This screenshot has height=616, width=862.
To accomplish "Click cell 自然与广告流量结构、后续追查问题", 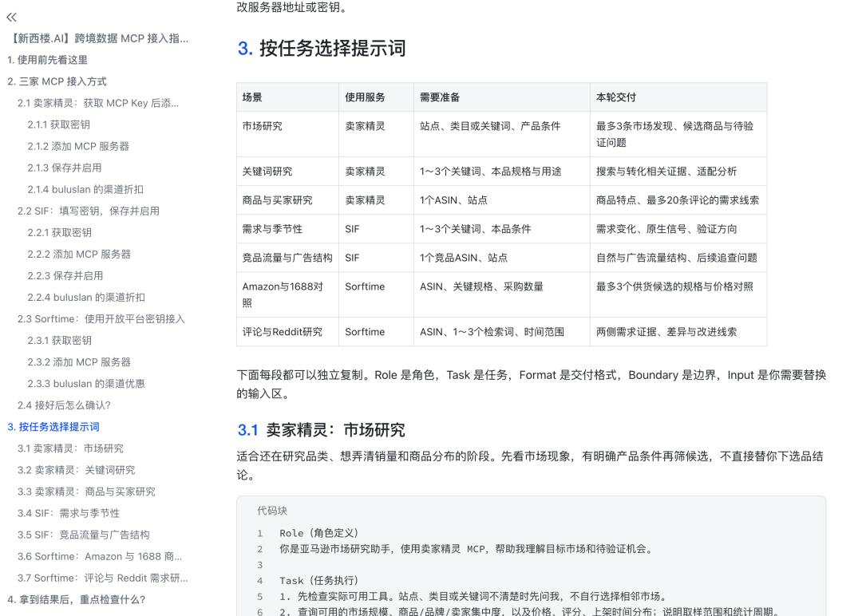I will coord(677,258).
